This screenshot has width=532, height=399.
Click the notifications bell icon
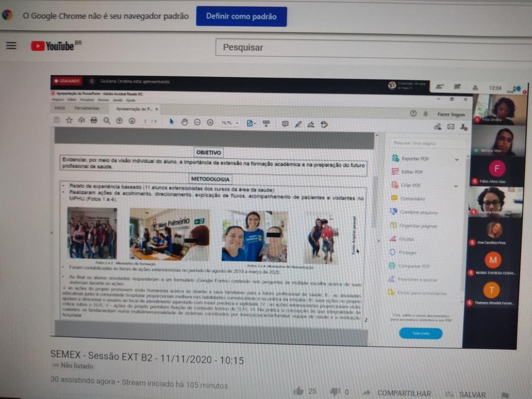425,114
